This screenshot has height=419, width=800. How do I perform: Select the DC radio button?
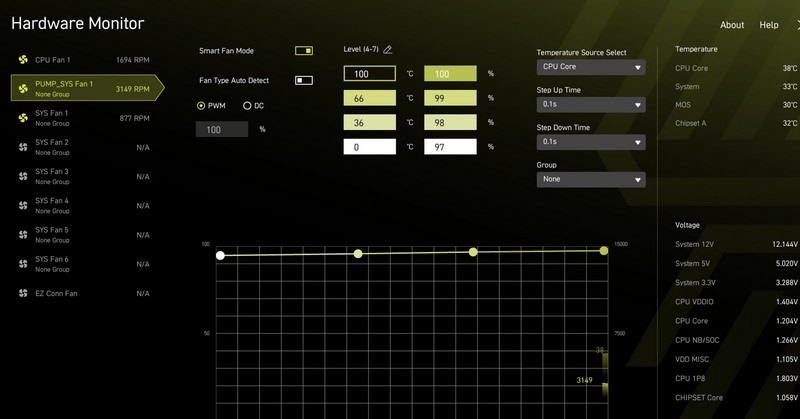pyautogui.click(x=247, y=106)
